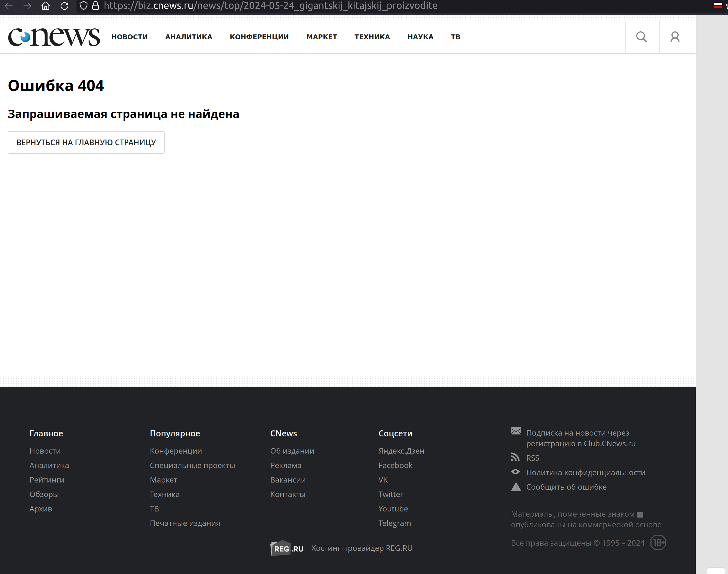Click the warning triangle error icon

tap(516, 487)
